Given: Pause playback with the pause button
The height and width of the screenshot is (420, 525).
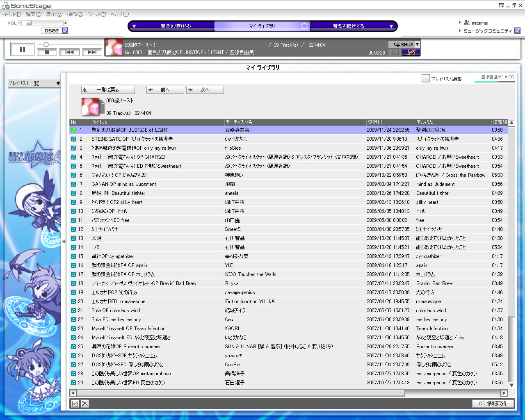Looking at the screenshot, I should [x=22, y=49].
